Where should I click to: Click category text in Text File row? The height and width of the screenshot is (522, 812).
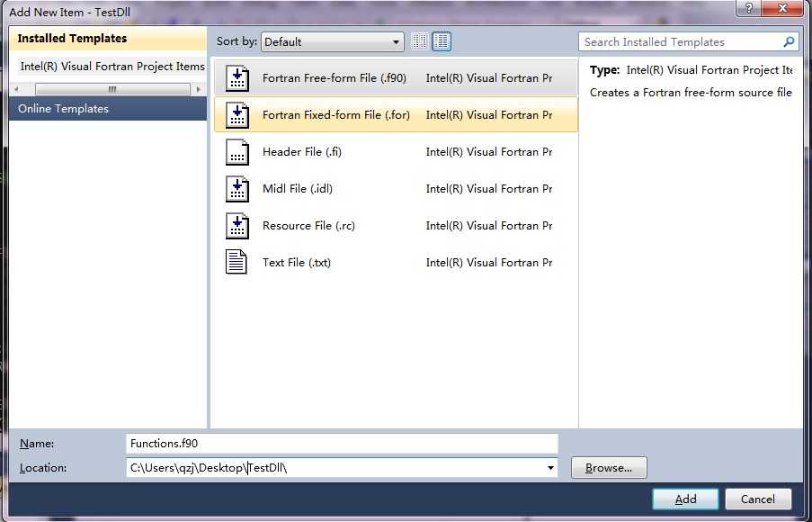coord(489,262)
